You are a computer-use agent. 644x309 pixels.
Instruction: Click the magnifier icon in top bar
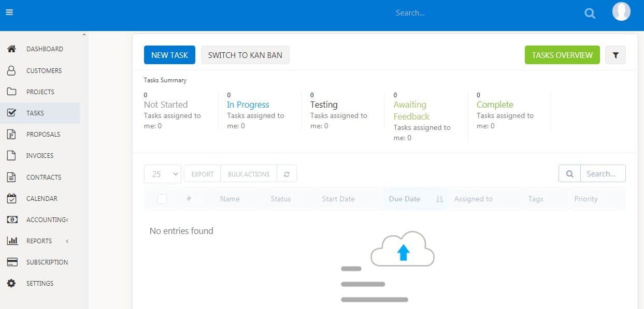pyautogui.click(x=590, y=13)
